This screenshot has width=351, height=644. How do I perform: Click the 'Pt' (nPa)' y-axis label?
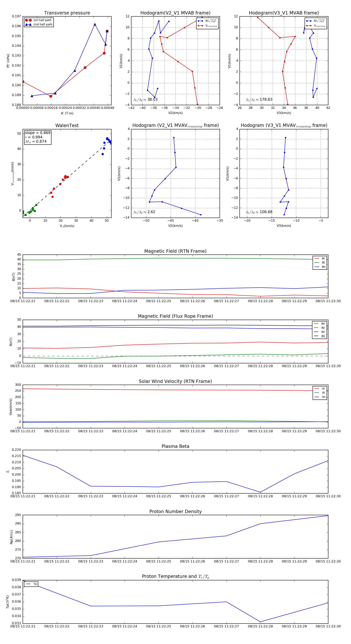(8, 61)
